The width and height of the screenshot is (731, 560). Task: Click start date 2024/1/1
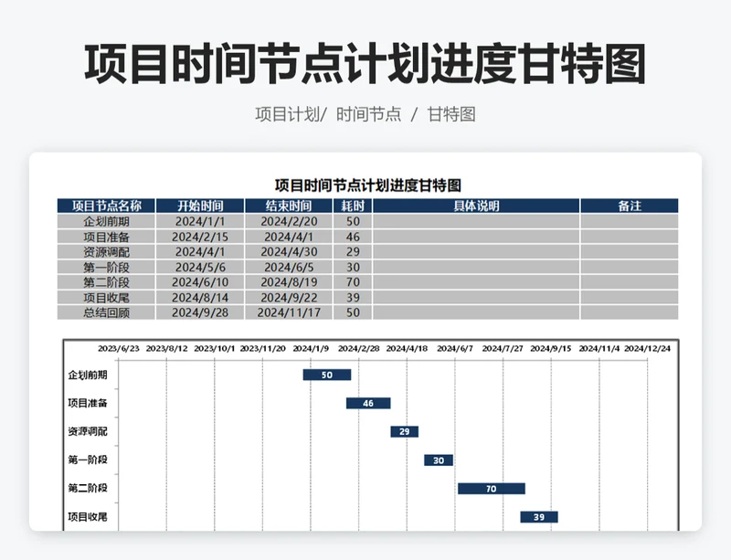(200, 221)
